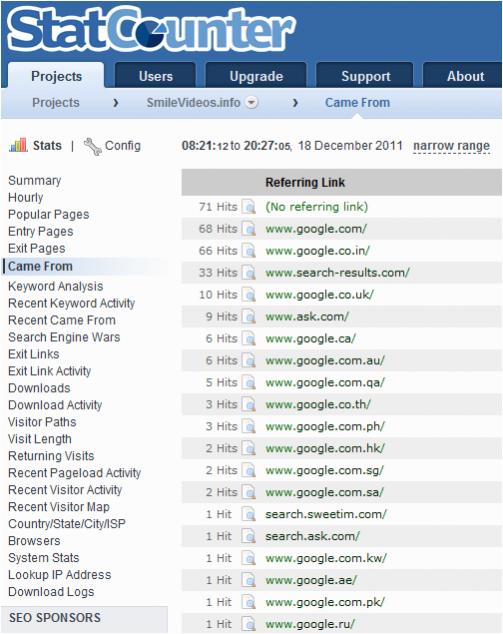Click magnifier icon beside www.google.com.au/

coord(249,360)
